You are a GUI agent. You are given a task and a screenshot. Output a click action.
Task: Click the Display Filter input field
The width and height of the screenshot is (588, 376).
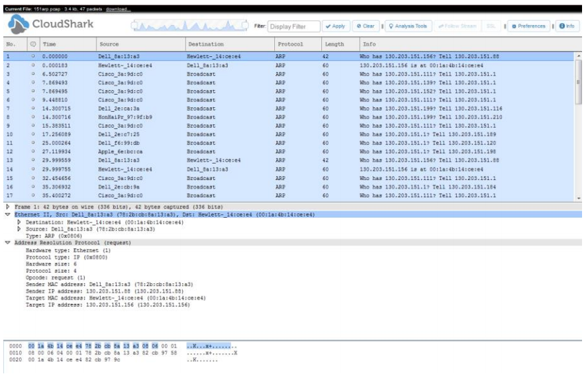293,26
